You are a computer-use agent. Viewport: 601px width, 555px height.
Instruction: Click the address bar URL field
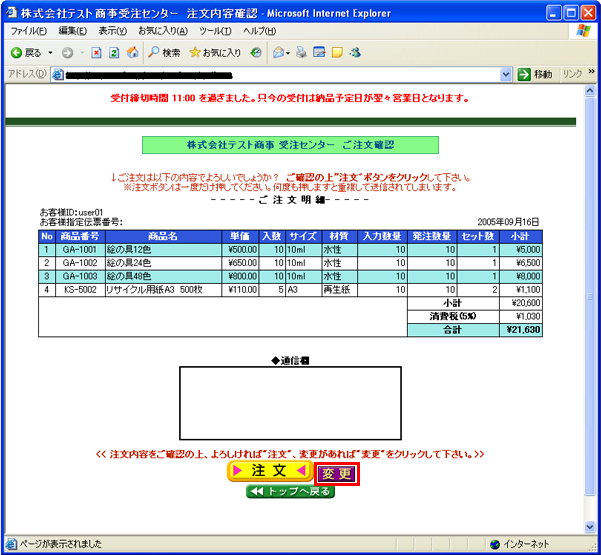(282, 74)
